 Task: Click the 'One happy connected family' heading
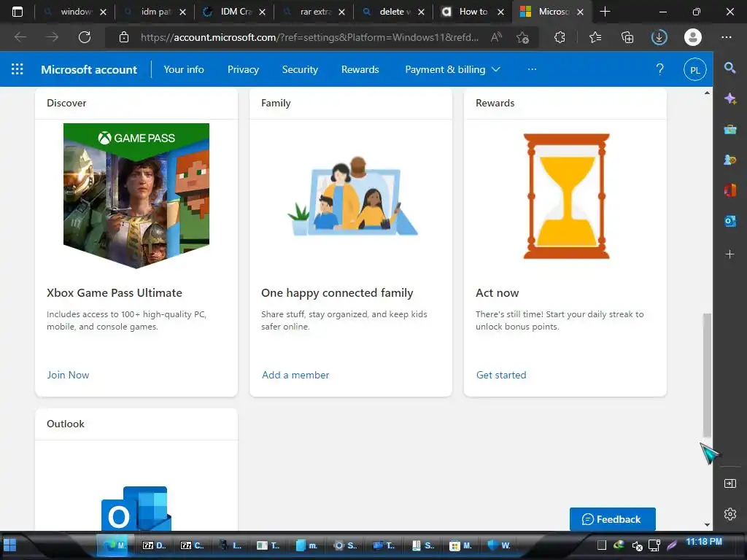coord(337,293)
